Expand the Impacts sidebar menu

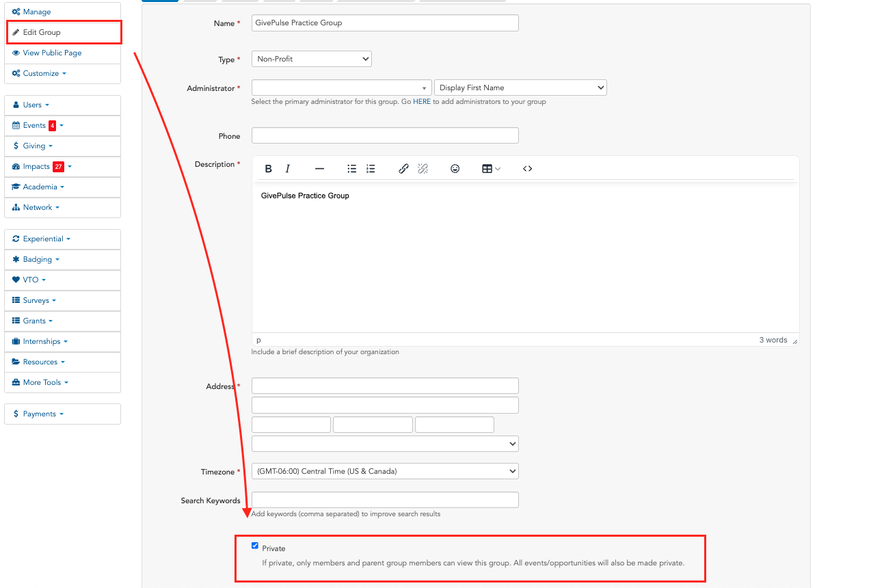click(62, 167)
